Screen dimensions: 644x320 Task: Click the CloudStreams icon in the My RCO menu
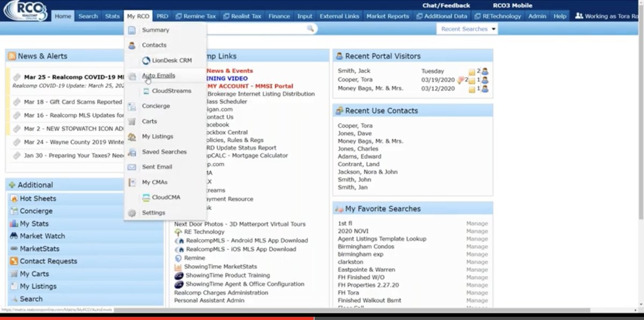point(147,91)
